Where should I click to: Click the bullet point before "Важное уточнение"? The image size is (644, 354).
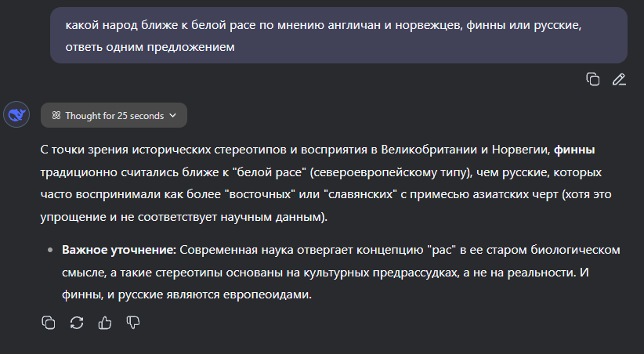point(52,250)
